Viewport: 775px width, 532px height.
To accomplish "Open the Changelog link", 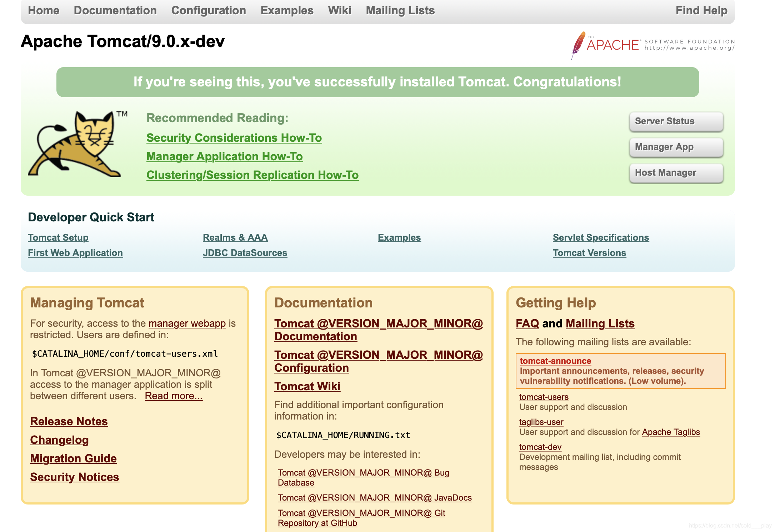I will click(59, 440).
